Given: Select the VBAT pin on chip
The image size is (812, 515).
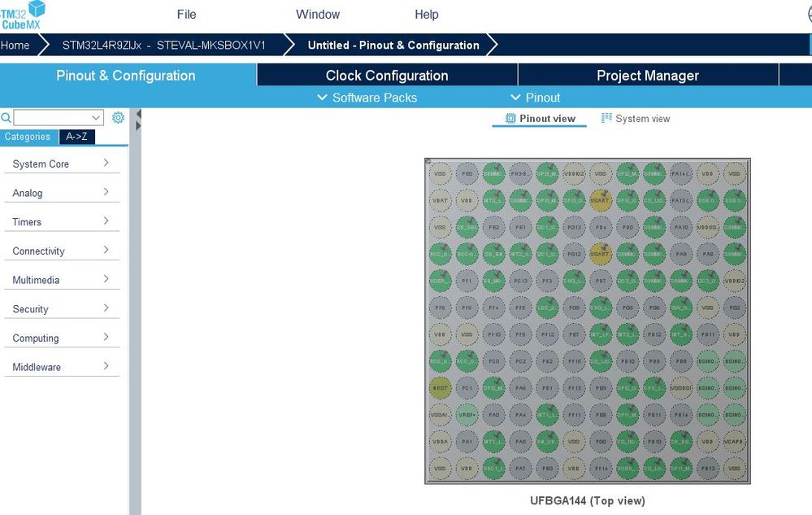Looking at the screenshot, I should coord(440,200).
